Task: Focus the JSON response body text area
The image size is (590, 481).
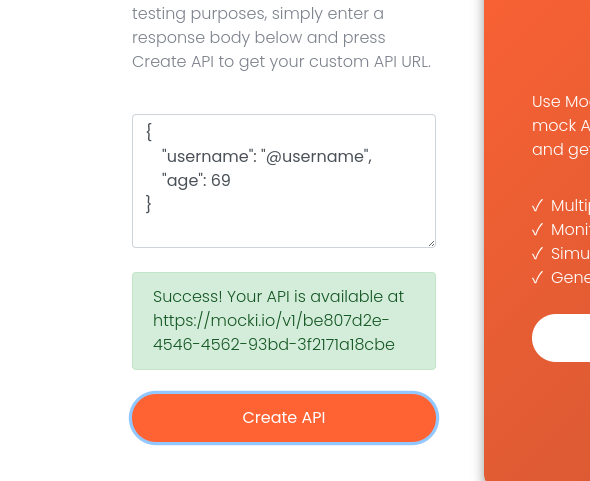Action: click(x=284, y=181)
